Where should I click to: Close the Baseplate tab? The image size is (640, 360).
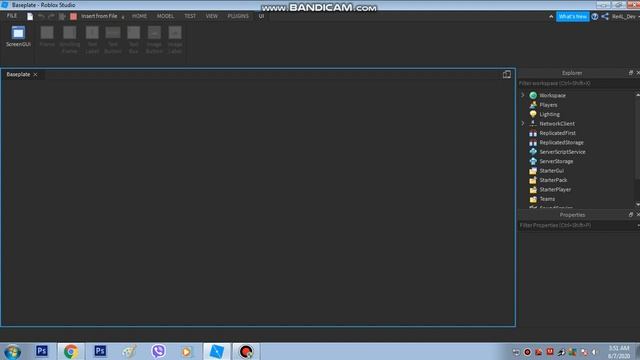(36, 74)
